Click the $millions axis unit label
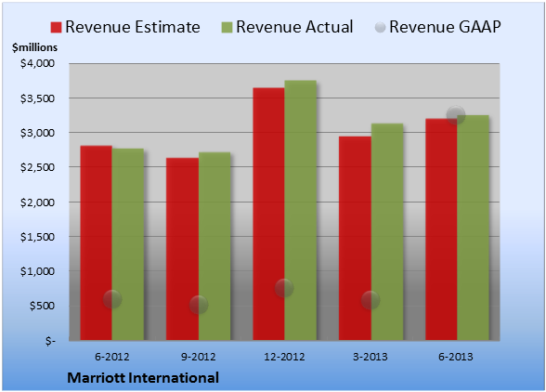 click(34, 47)
